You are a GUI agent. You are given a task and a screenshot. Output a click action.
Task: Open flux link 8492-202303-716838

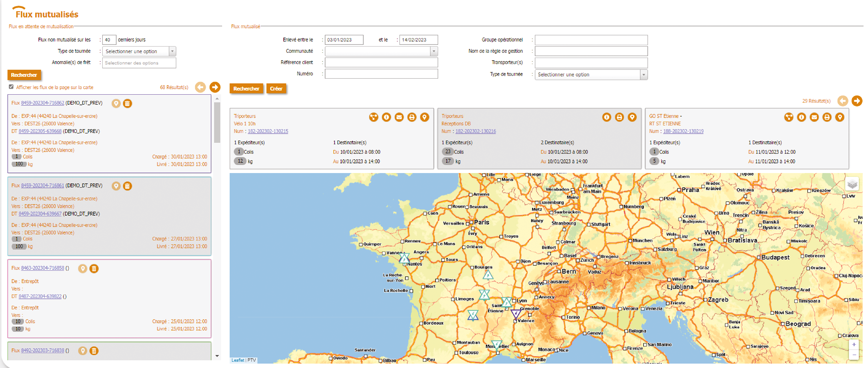pos(42,350)
